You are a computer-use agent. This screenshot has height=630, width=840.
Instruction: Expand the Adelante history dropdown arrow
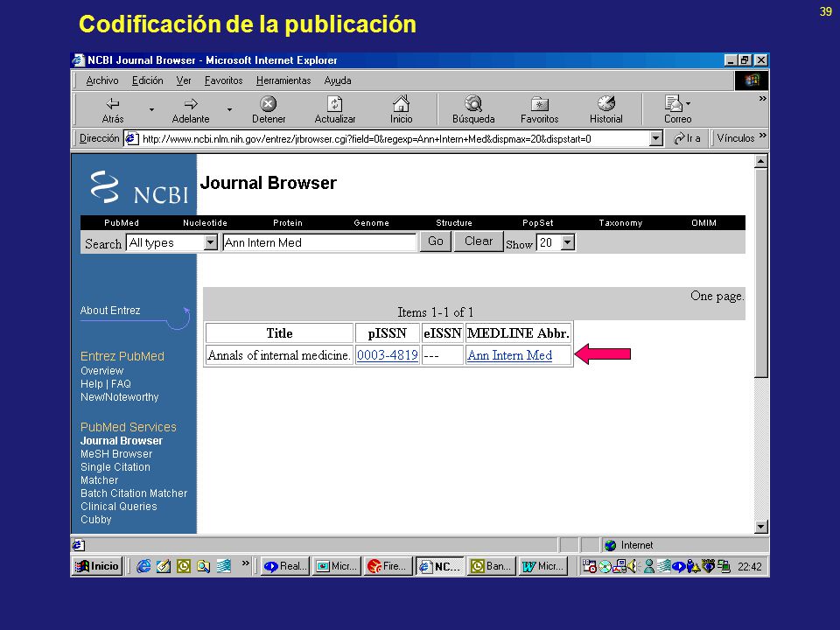click(229, 109)
